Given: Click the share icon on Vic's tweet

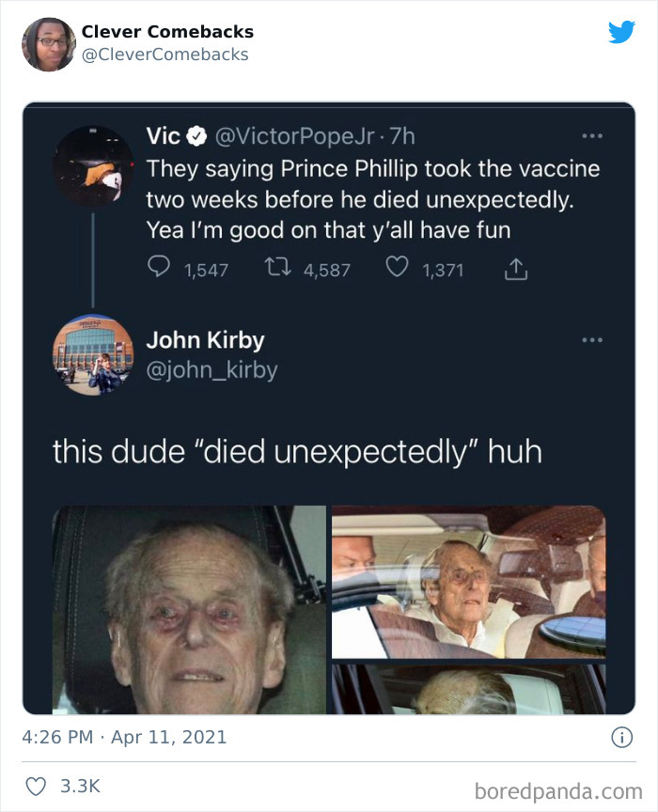Looking at the screenshot, I should click(515, 269).
